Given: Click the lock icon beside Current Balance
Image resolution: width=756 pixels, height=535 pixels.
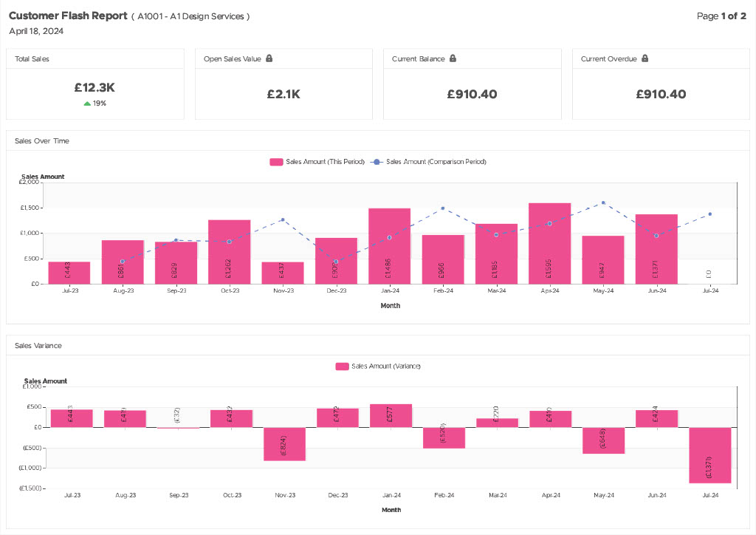Looking at the screenshot, I should [x=453, y=58].
